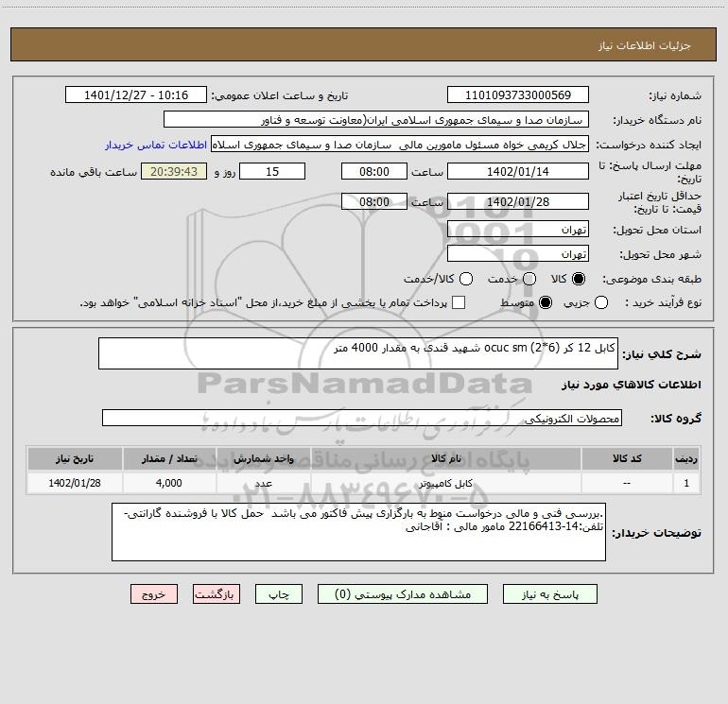This screenshot has height=704, width=728.
Task: Click the remaining days field 15
Action: tap(272, 171)
